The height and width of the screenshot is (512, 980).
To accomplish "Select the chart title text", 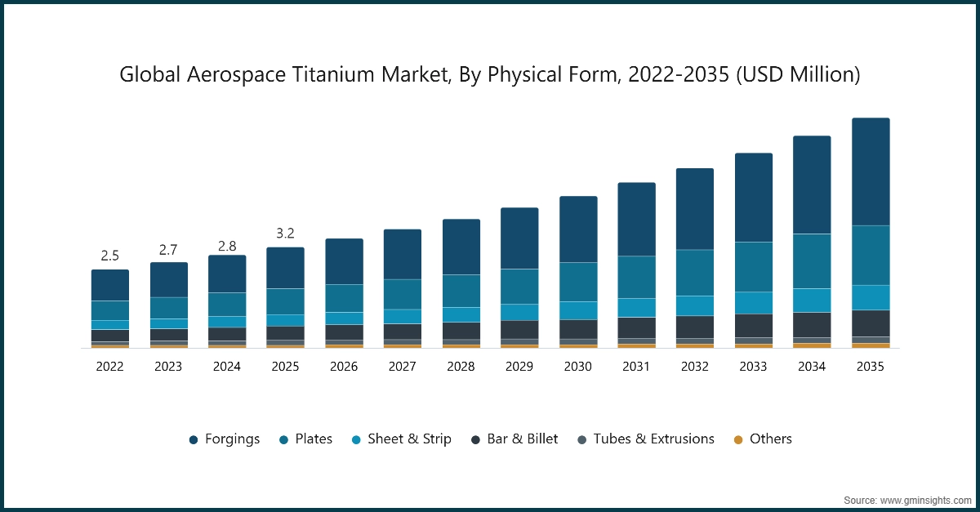I will [x=490, y=75].
